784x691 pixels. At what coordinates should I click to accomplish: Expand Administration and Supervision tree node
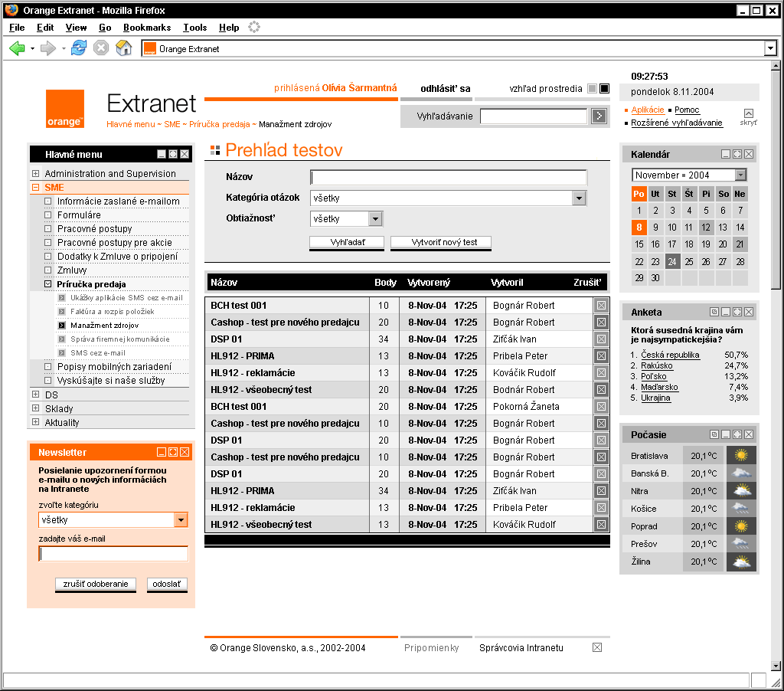click(35, 174)
